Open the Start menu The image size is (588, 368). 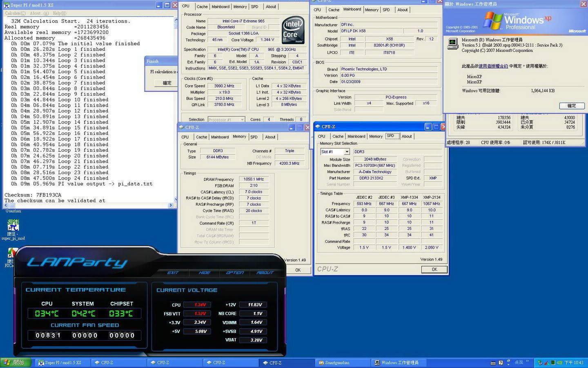click(15, 363)
